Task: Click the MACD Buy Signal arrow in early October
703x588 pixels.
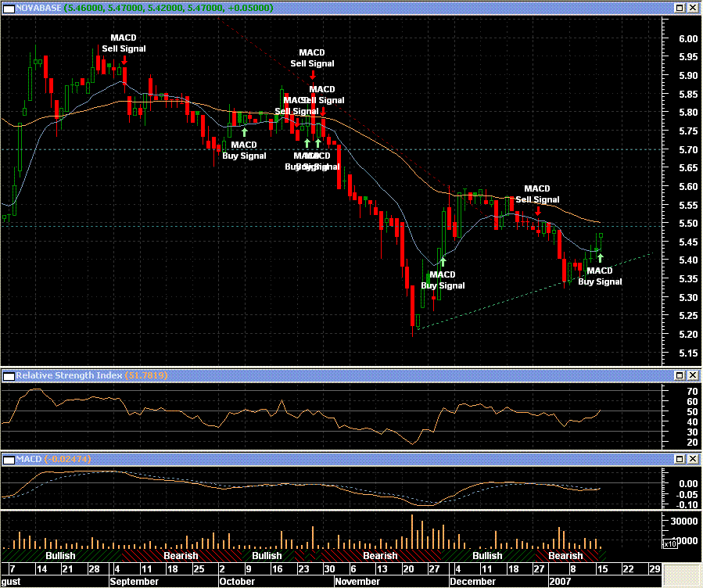Action: click(244, 132)
